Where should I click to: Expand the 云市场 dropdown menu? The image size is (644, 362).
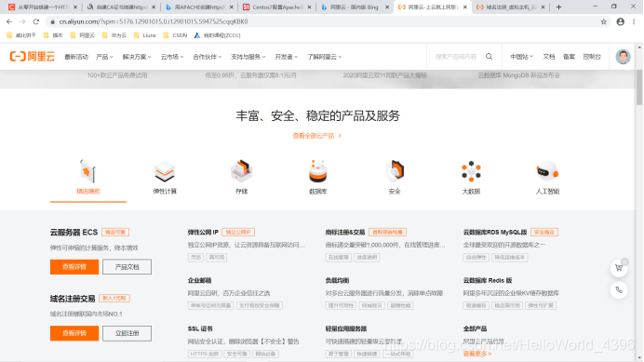[x=171, y=57]
